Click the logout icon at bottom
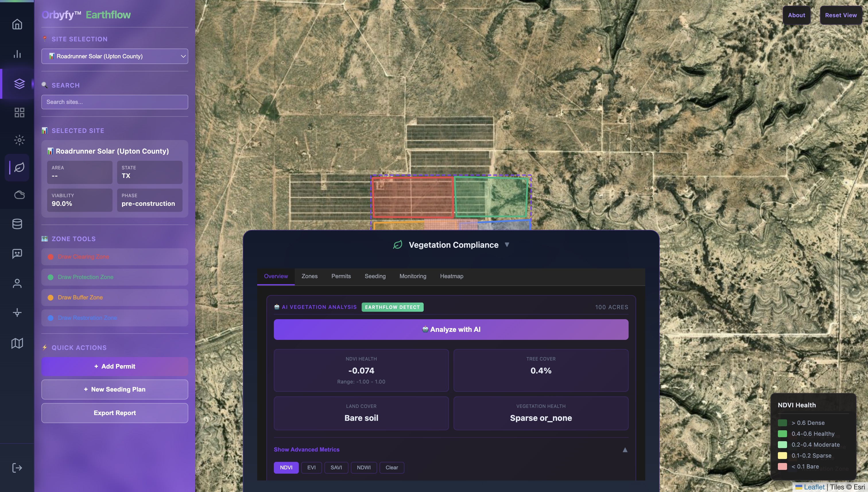 [x=17, y=468]
